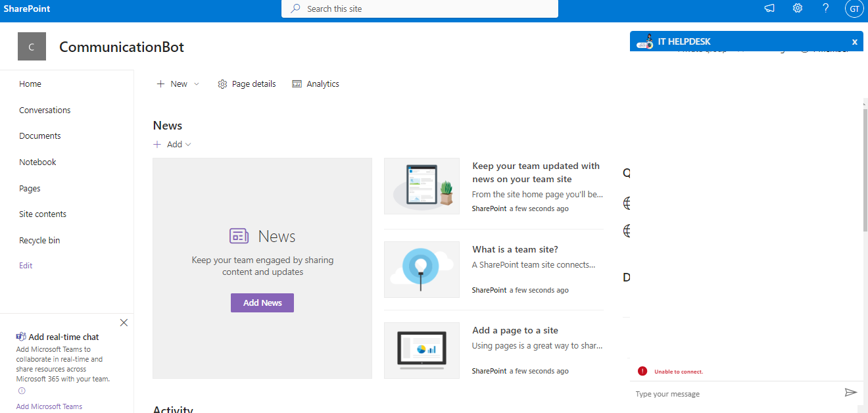Click the search magnifier icon
Screen dimensions: 868x413
pyautogui.click(x=296, y=9)
